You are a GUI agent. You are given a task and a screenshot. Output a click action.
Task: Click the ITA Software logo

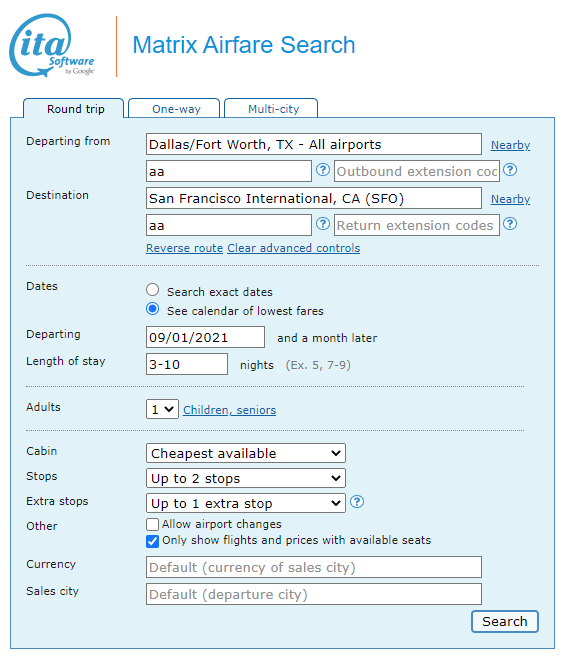point(51,46)
